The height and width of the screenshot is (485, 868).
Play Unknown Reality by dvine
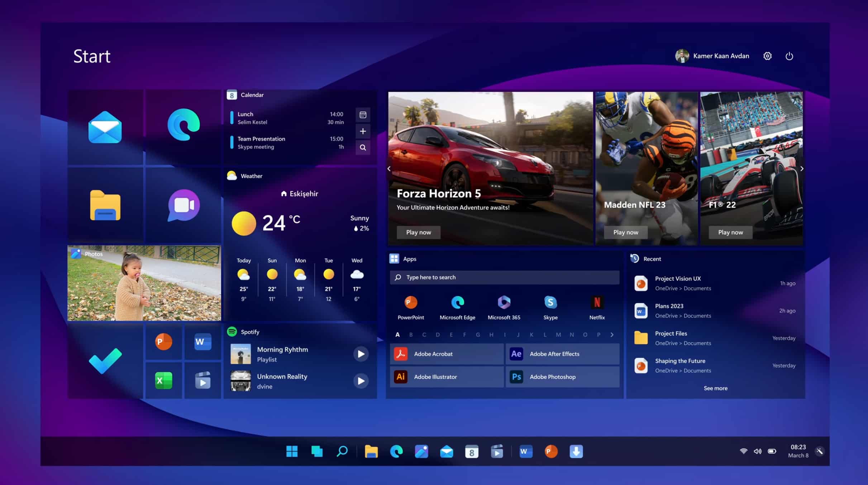click(361, 381)
